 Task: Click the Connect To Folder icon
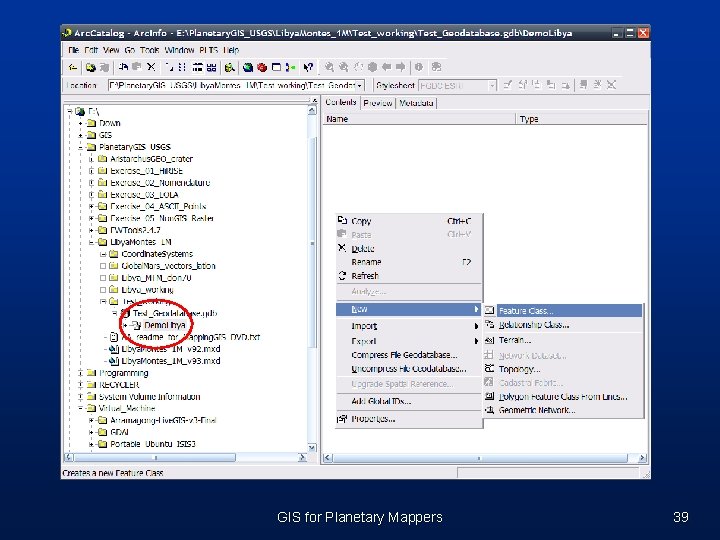90,68
